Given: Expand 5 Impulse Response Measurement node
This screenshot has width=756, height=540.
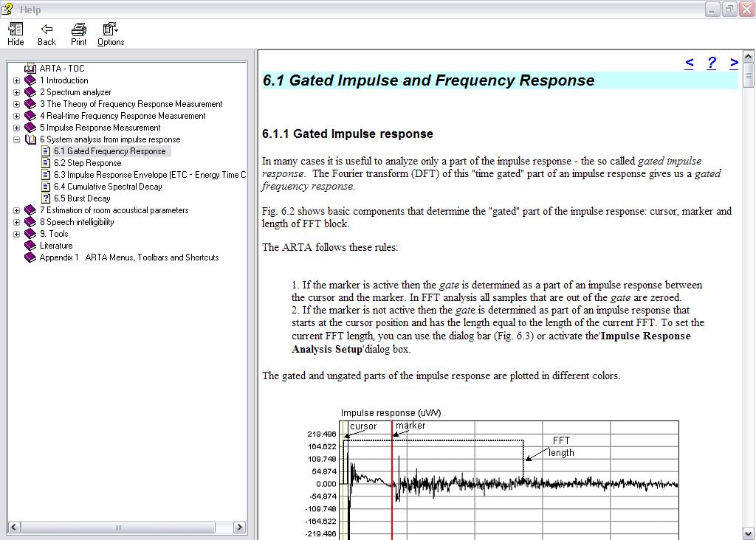Looking at the screenshot, I should pyautogui.click(x=16, y=128).
